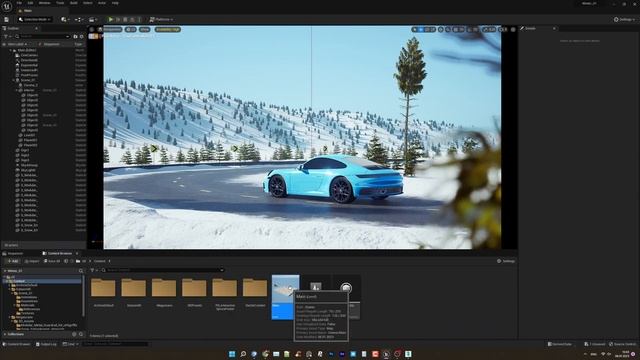
Task: Open the Cmd console type dropdown
Action: (70, 344)
